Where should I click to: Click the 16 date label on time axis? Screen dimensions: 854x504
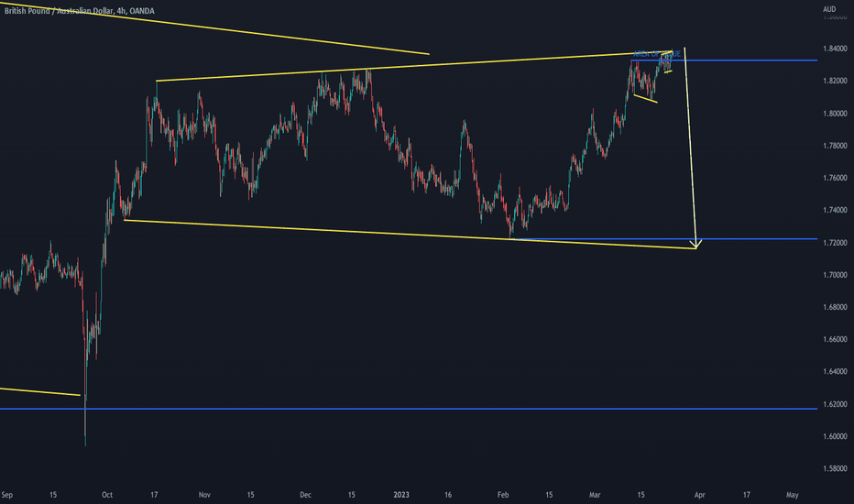point(448,495)
